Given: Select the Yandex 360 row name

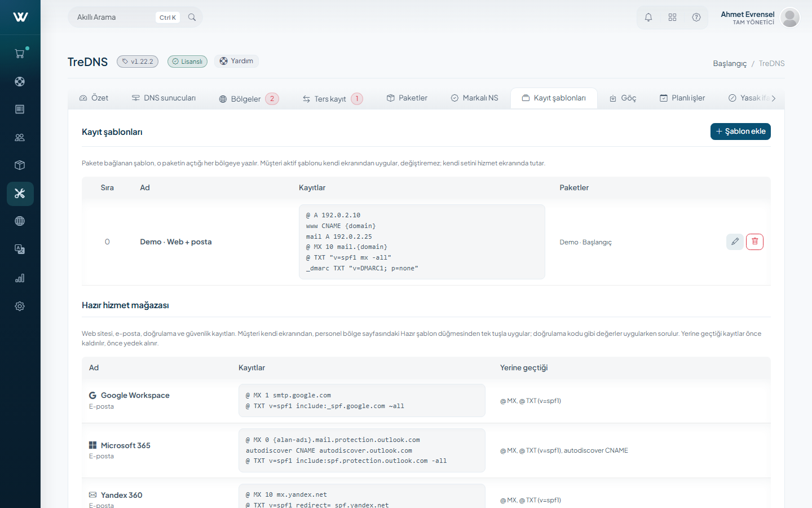Looking at the screenshot, I should coord(121,495).
